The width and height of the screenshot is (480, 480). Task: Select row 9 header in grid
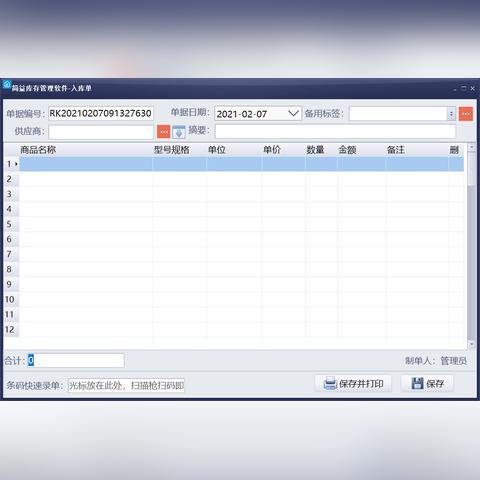point(12,284)
